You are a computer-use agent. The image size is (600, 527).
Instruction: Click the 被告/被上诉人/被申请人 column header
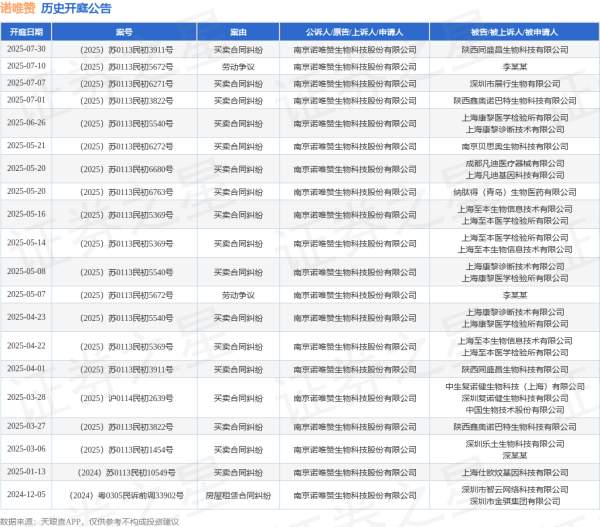[514, 32]
